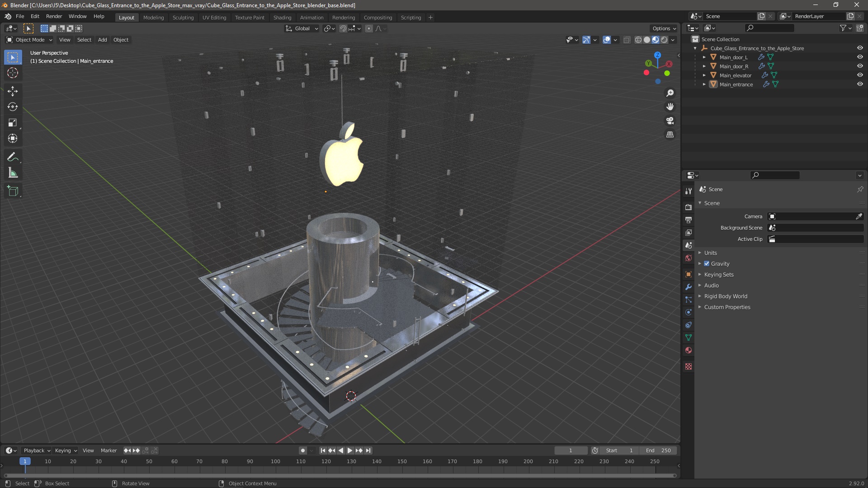868x488 pixels.
Task: Expand the Units panel
Action: tap(710, 253)
